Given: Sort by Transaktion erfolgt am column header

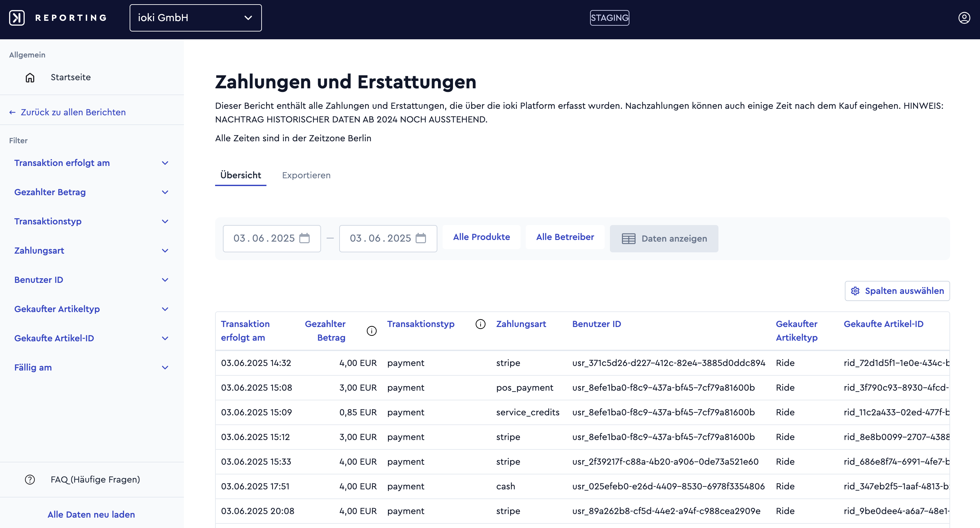Looking at the screenshot, I should coord(245,331).
